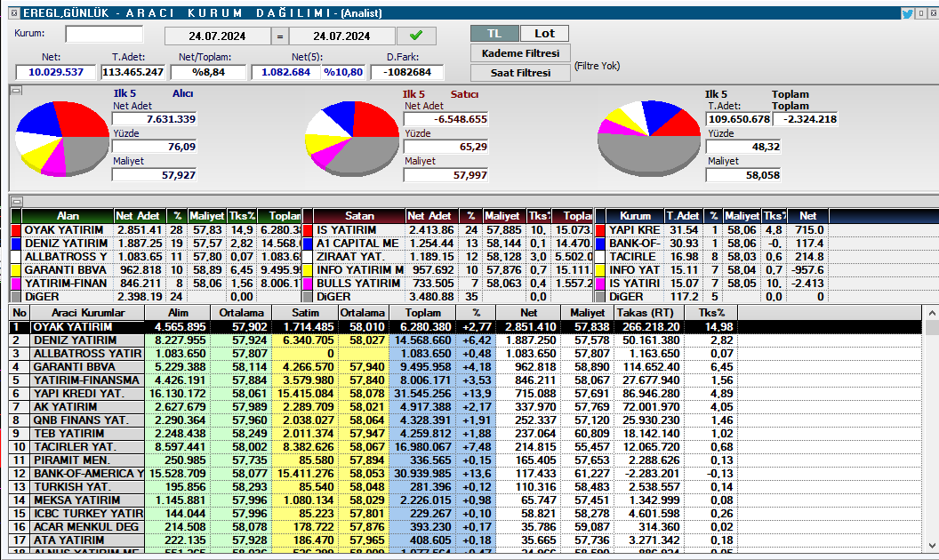Sort by the Alan column header
939x560 pixels.
pos(68,216)
